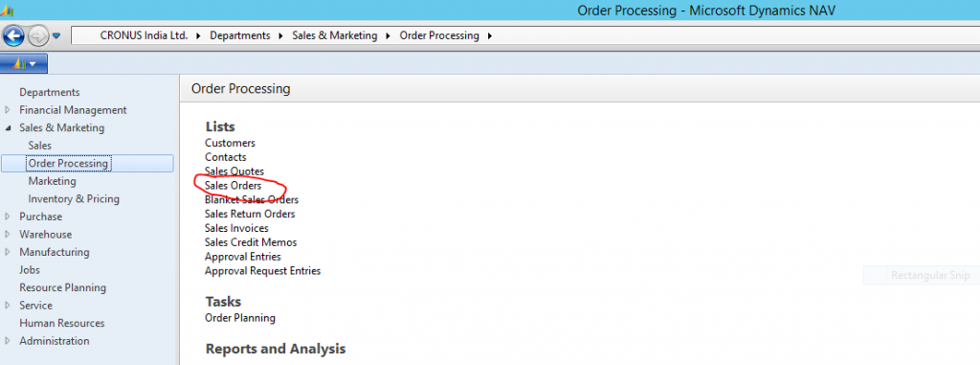Click the Dynamics NAV logo in title bar

(7, 11)
